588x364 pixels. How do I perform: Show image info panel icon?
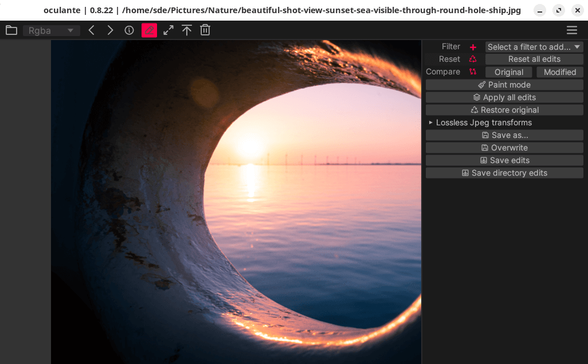coord(129,30)
